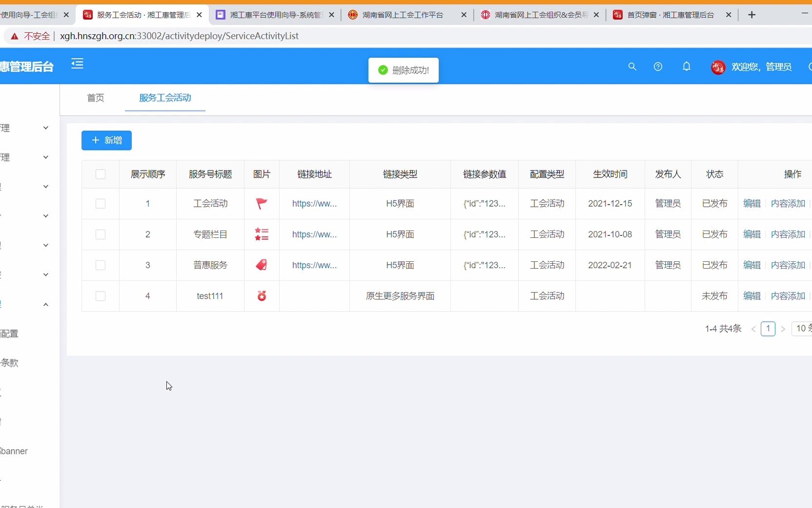The image size is (812, 508).
Task: Select page 1 in pagination
Action: click(768, 329)
